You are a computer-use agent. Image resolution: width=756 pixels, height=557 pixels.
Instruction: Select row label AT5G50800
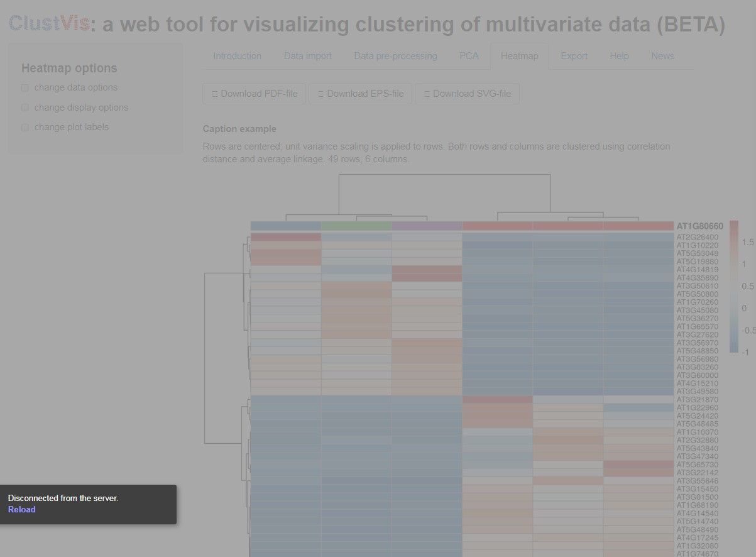[697, 294]
